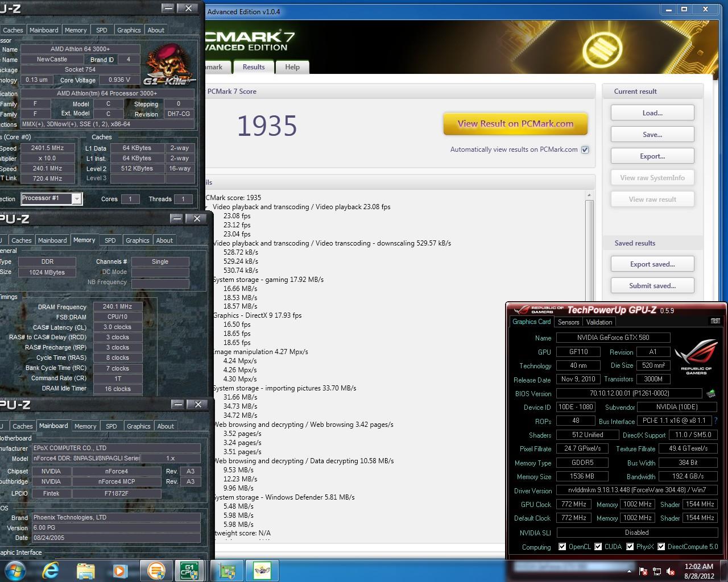Select Mainboard tab in bottom CPU-Z window
This screenshot has height=582, width=728.
tap(53, 426)
